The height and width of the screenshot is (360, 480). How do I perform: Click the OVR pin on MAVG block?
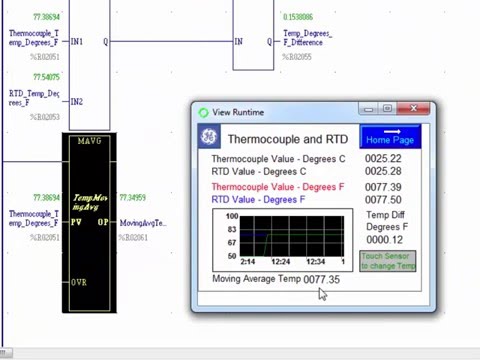pyautogui.click(x=79, y=282)
